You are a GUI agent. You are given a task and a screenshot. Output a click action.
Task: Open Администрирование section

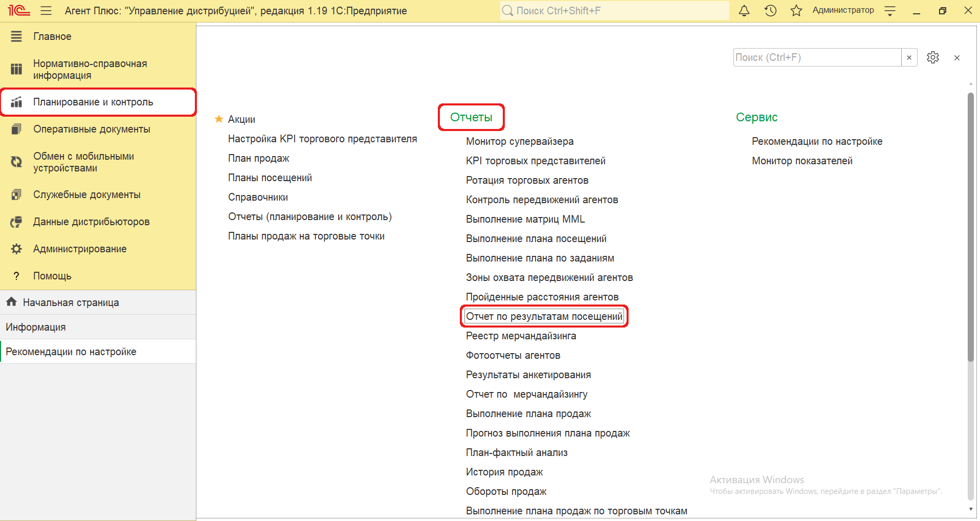pos(80,249)
